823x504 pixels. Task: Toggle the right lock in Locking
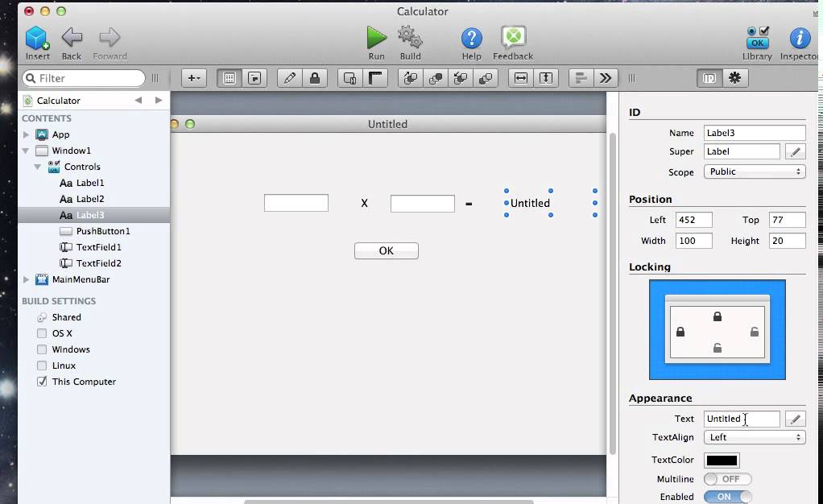[755, 332]
